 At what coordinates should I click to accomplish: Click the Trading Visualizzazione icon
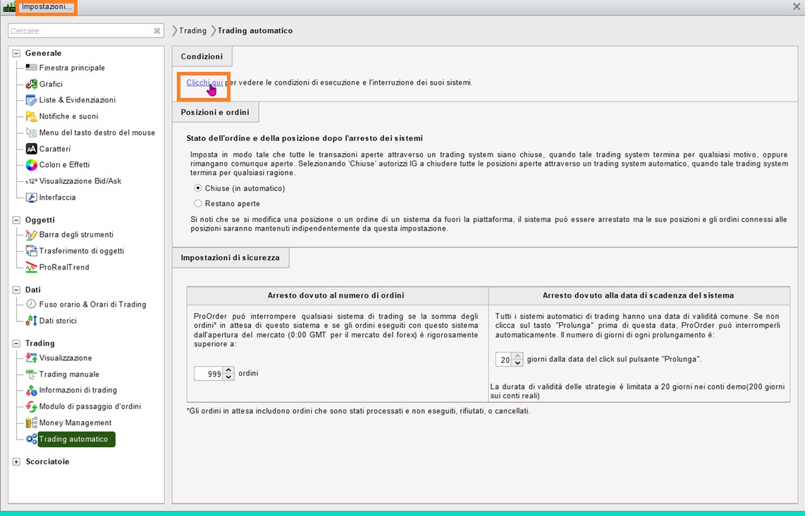(31, 358)
